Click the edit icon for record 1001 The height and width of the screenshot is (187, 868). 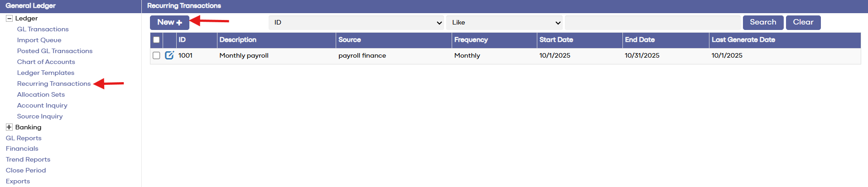[x=169, y=55]
